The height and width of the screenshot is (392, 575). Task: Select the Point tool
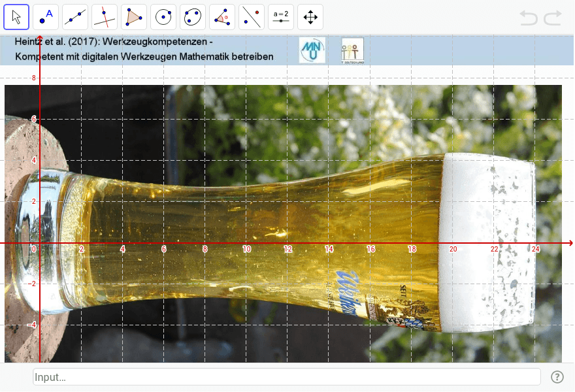[46, 17]
